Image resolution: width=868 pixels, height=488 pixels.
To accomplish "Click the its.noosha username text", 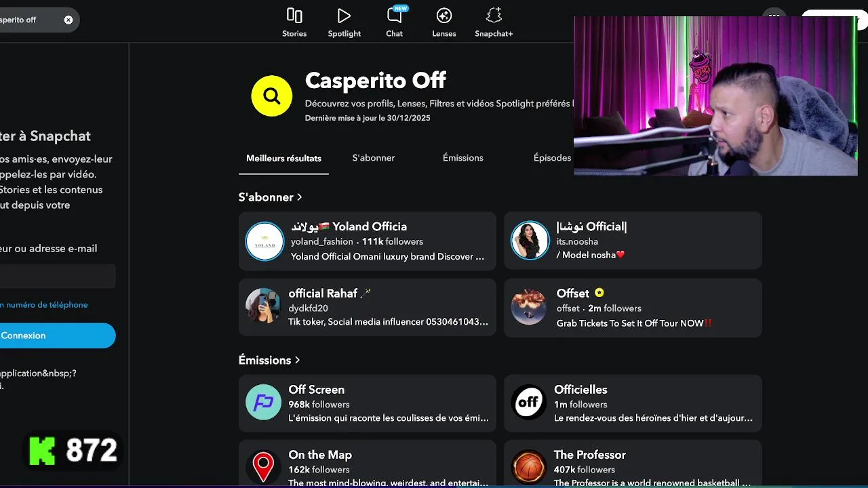I will click(x=578, y=241).
